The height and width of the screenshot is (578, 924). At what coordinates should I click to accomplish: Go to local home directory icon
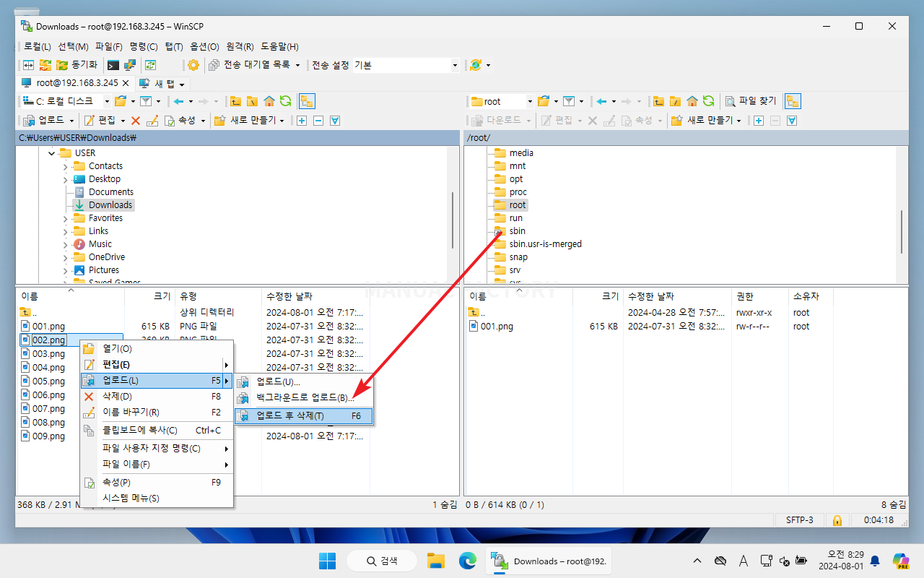click(x=269, y=101)
